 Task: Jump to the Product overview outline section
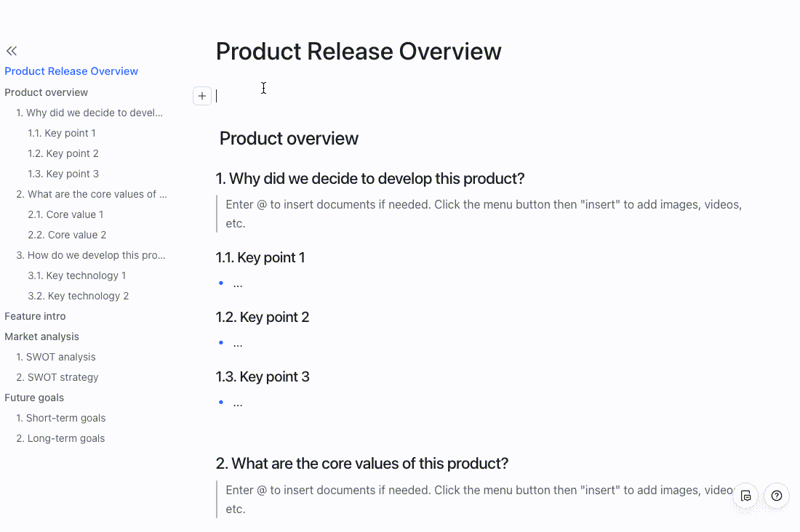pyautogui.click(x=46, y=92)
